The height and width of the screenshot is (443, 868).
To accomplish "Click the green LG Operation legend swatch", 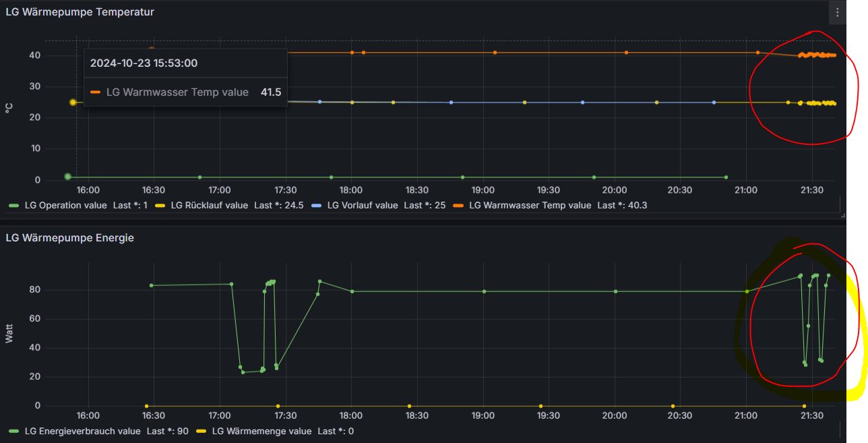I will click(x=13, y=205).
